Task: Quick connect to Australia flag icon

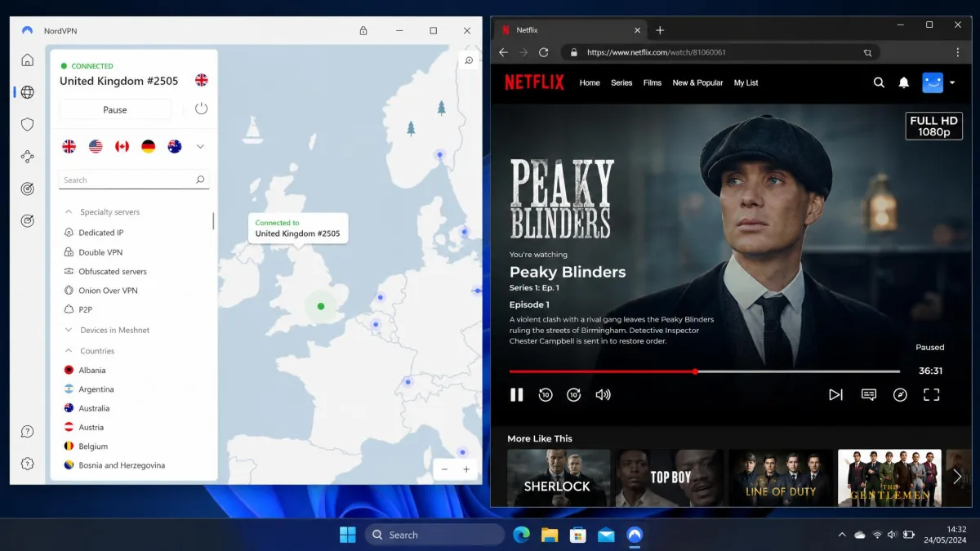Action: click(x=174, y=146)
